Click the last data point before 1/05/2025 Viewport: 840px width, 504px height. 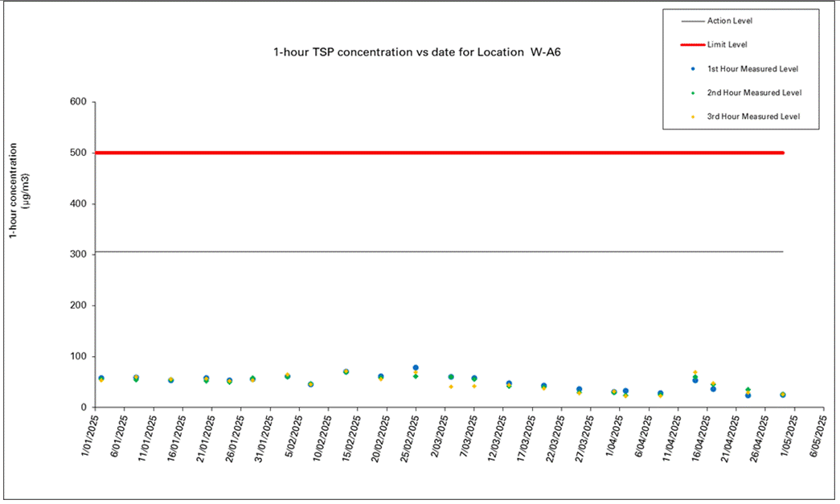coord(782,395)
